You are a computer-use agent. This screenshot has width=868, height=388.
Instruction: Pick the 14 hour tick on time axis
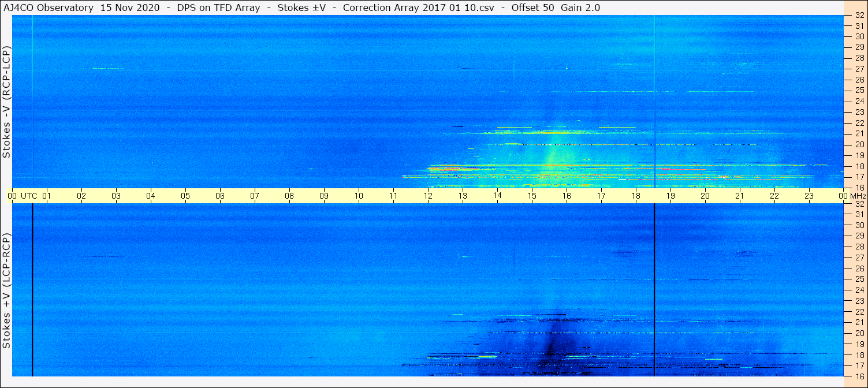pyautogui.click(x=497, y=196)
